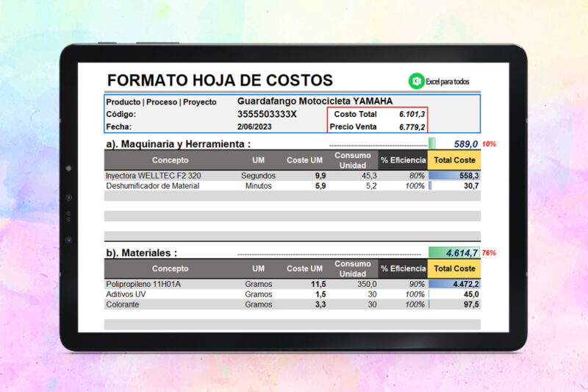Click the Coste UM value 9,9
The width and height of the screenshot is (588, 392).
tap(320, 176)
